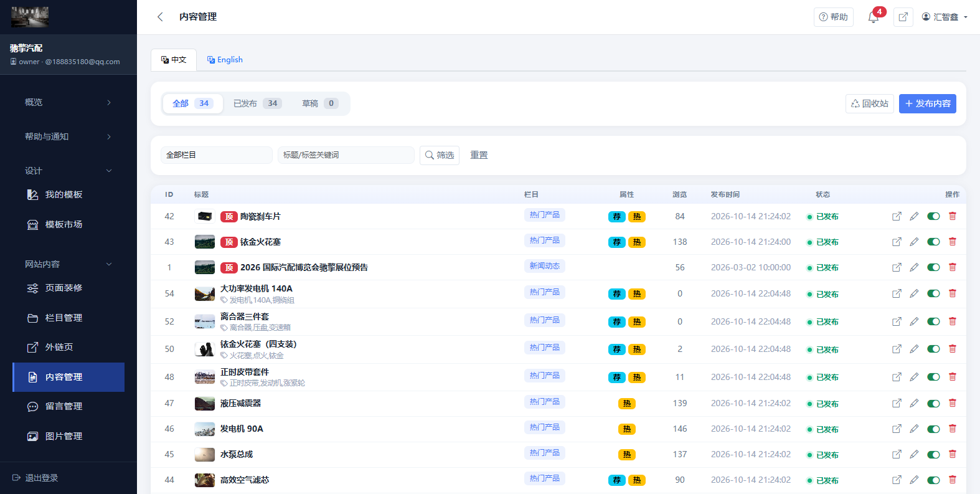Expand the 概览 sidebar section
The height and width of the screenshot is (494, 980).
pyautogui.click(x=68, y=102)
